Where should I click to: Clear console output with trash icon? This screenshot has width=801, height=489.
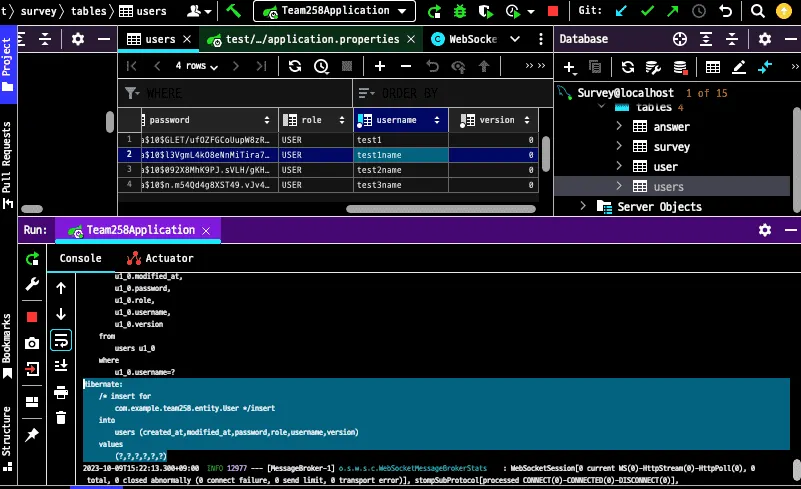(x=61, y=418)
